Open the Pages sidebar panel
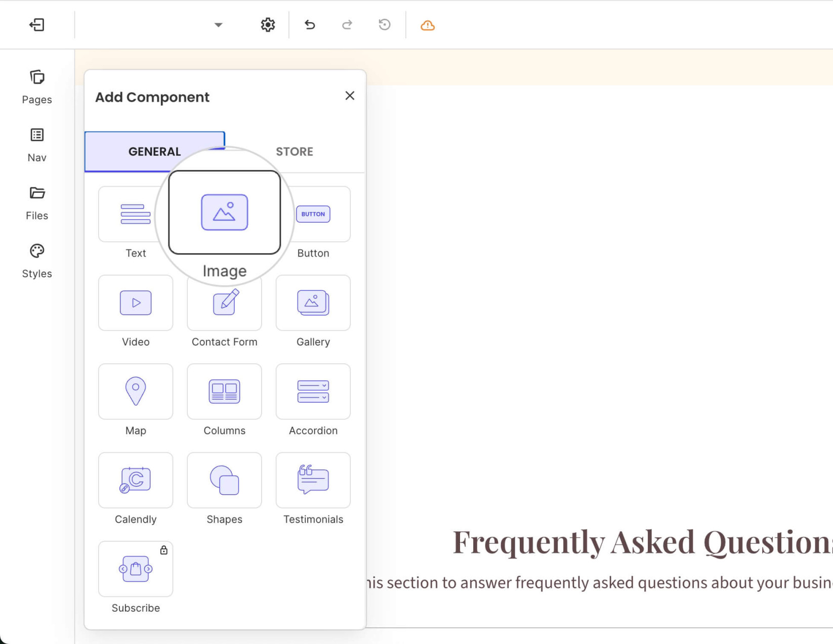833x644 pixels. (37, 87)
